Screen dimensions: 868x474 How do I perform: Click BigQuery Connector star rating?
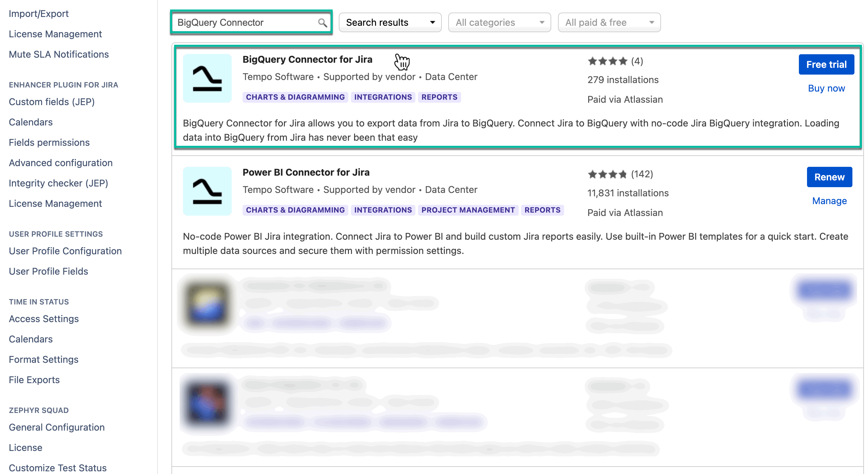tap(607, 61)
